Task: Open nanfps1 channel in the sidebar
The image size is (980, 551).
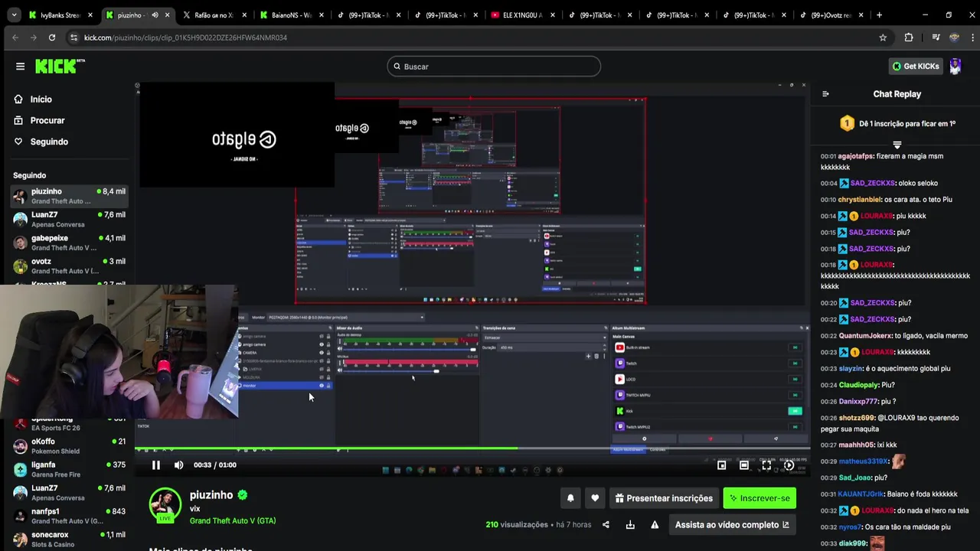Action: click(67, 516)
